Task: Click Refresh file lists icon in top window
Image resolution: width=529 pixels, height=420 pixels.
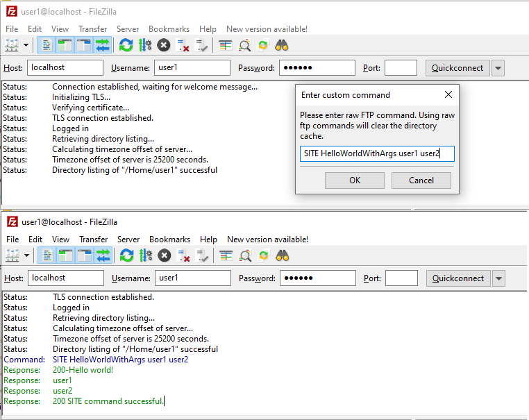Action: coord(126,46)
